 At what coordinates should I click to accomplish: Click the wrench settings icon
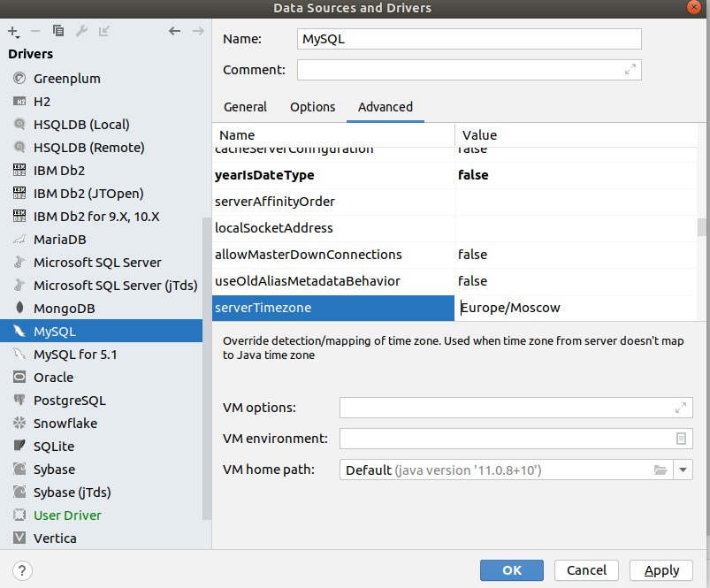81,31
